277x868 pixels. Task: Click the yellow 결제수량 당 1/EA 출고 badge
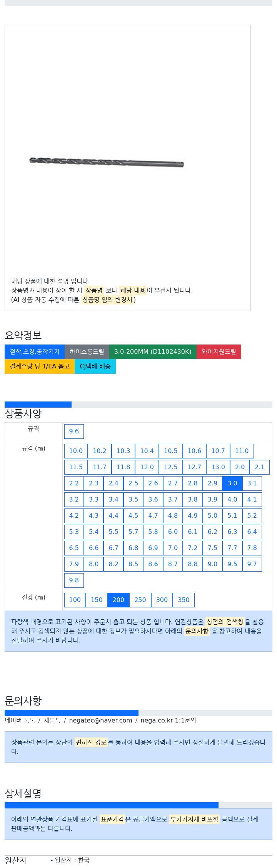pyautogui.click(x=40, y=366)
